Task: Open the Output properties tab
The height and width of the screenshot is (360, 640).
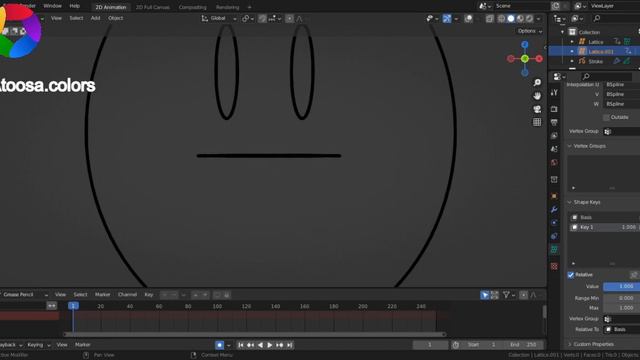Action: (554, 122)
